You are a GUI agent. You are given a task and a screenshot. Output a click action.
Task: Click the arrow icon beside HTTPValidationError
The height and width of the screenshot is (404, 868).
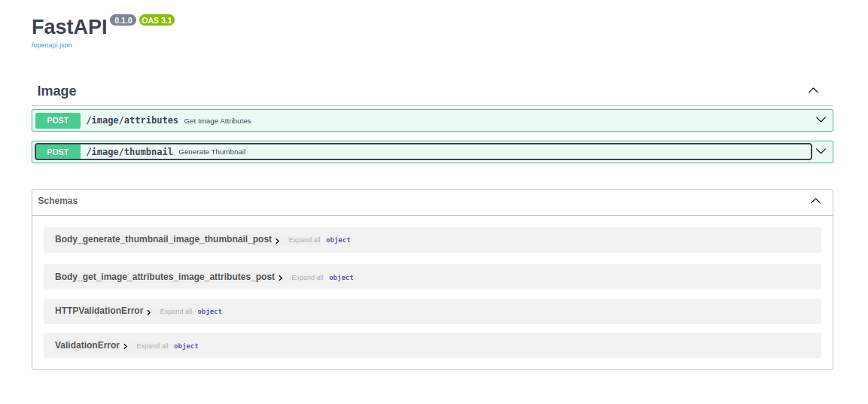point(148,312)
